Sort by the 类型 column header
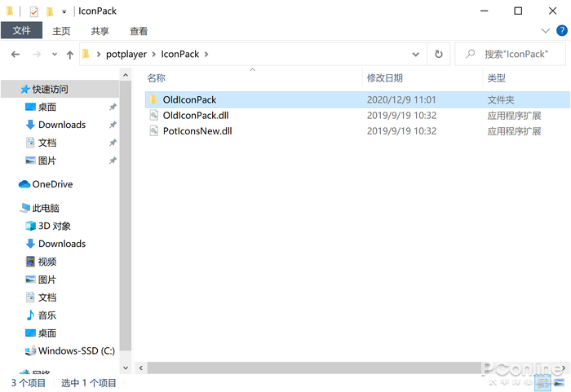The image size is (571, 392). click(496, 78)
